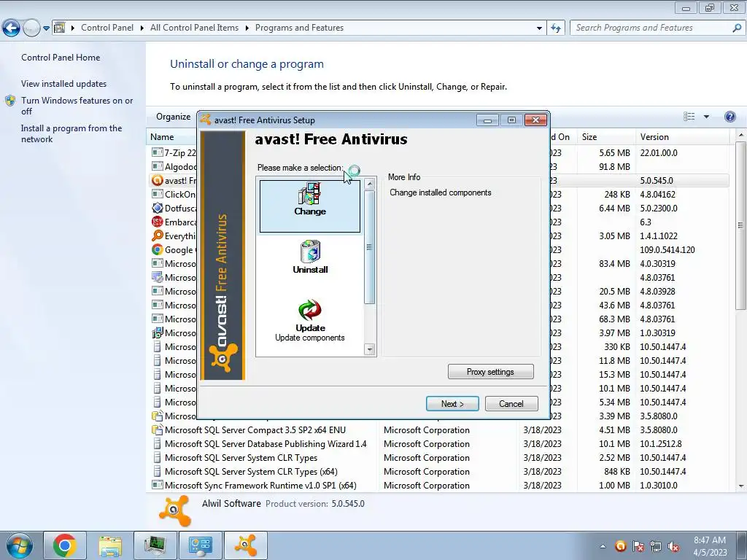Open the system monitor taskbar icon

pos(155,545)
